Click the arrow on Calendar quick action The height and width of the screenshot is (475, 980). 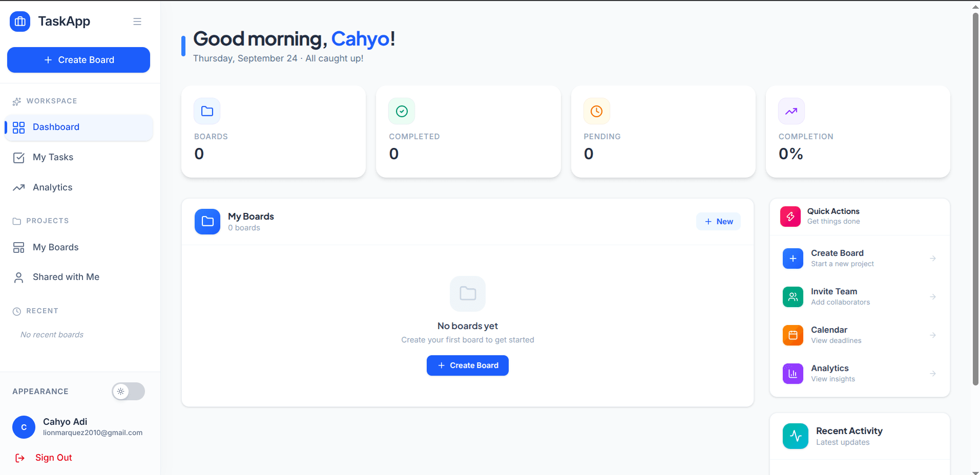coord(933,335)
